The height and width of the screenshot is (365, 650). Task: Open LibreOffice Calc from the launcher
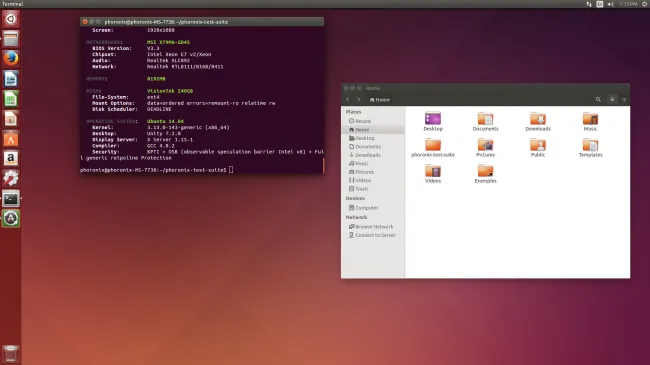pos(11,99)
